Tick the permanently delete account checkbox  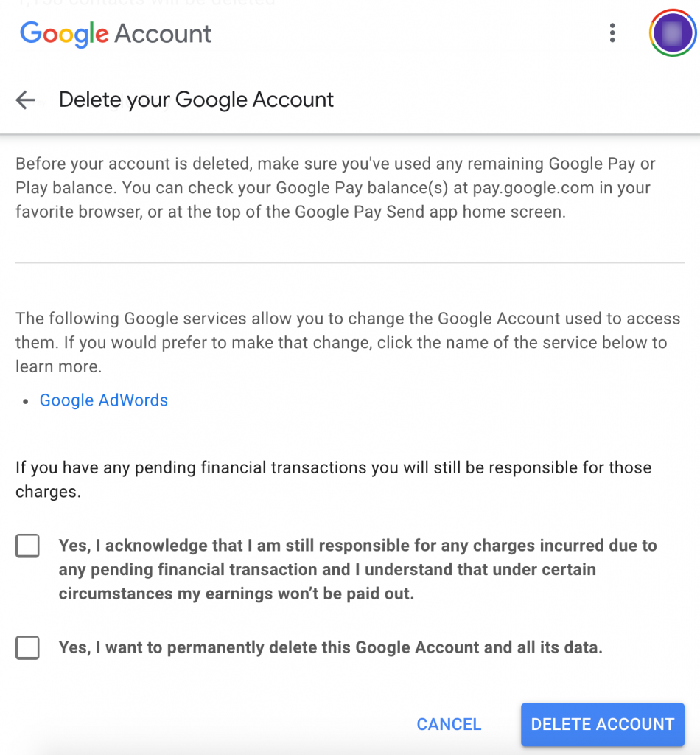(27, 647)
